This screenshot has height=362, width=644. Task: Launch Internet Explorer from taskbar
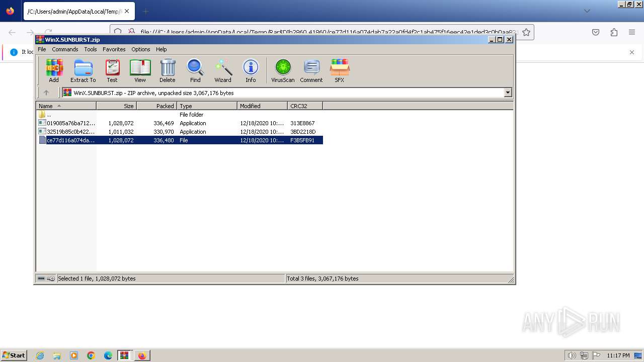pos(40,355)
